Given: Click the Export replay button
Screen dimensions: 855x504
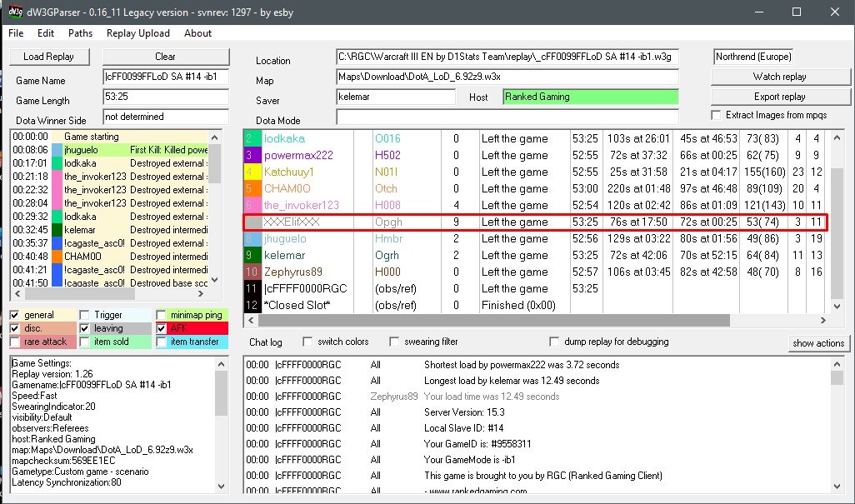Looking at the screenshot, I should click(780, 97).
